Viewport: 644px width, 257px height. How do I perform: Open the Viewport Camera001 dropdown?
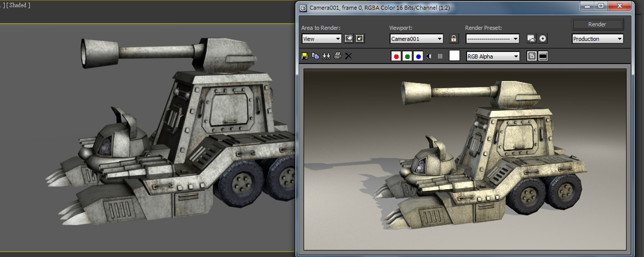click(x=416, y=39)
